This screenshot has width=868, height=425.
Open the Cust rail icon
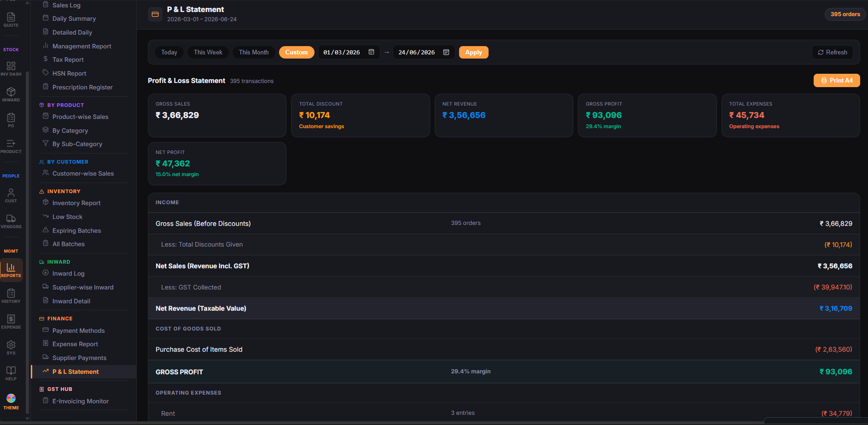pyautogui.click(x=11, y=195)
